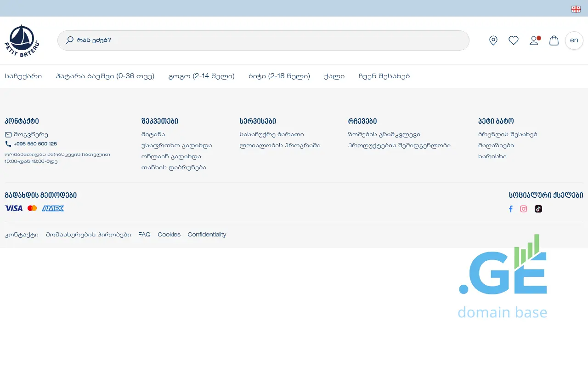This screenshot has height=368, width=588.
Task: Visit the Facebook page icon
Action: [x=510, y=209]
